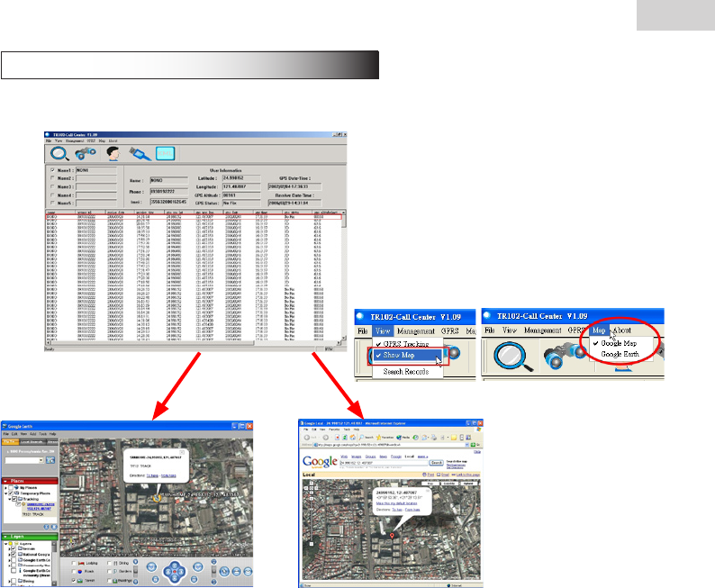The width and height of the screenshot is (715, 588).
Task: Click user head icon in TR102 toolbar
Action: pyautogui.click(x=113, y=153)
